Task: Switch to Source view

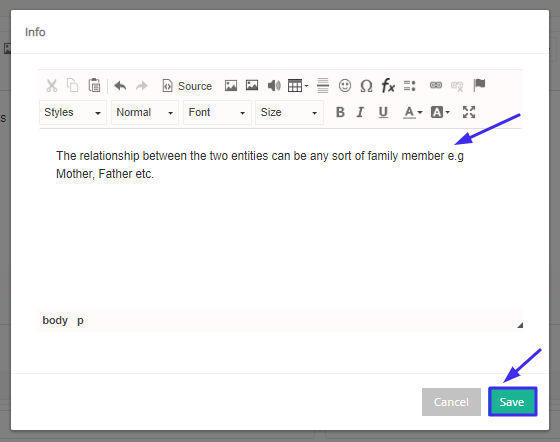Action: coord(187,86)
